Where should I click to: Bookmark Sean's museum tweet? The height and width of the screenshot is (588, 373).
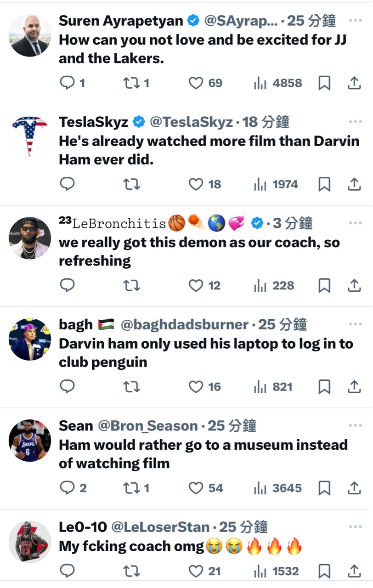coord(324,488)
